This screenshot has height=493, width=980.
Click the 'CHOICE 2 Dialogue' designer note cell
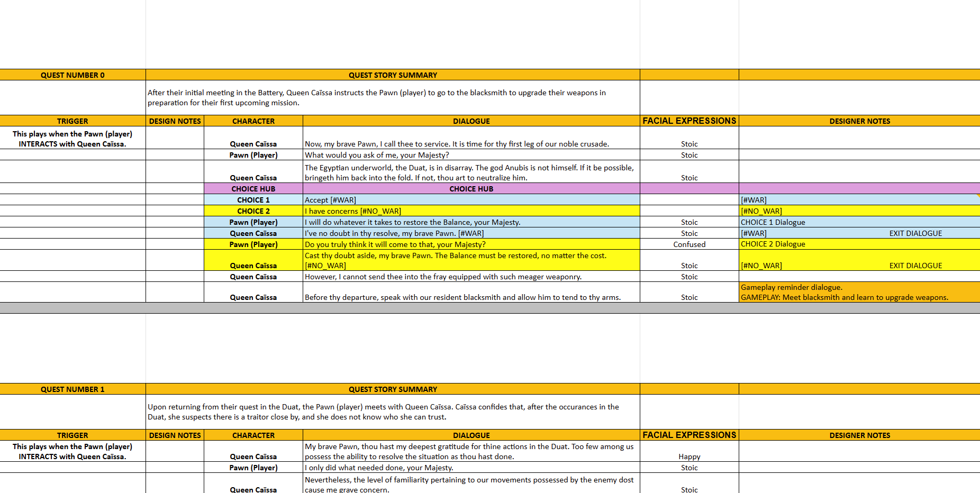(859, 244)
